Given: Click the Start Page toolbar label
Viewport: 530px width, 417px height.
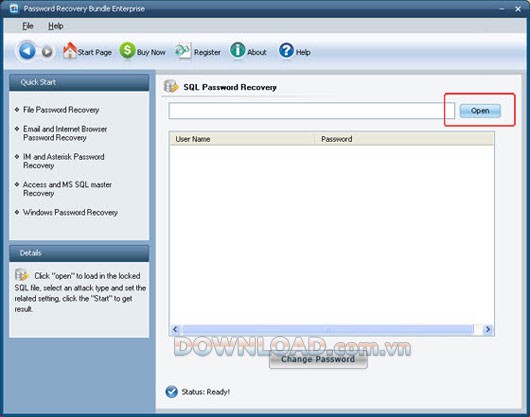Looking at the screenshot, I should 95,52.
